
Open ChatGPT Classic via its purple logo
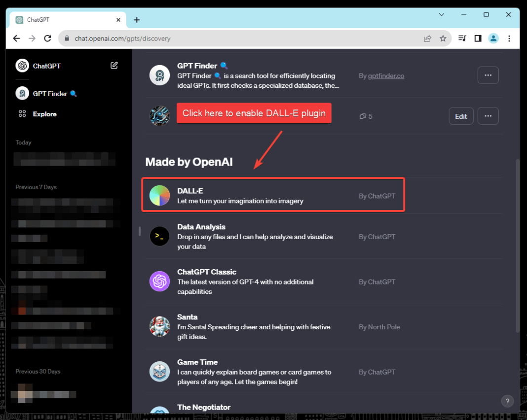159,281
